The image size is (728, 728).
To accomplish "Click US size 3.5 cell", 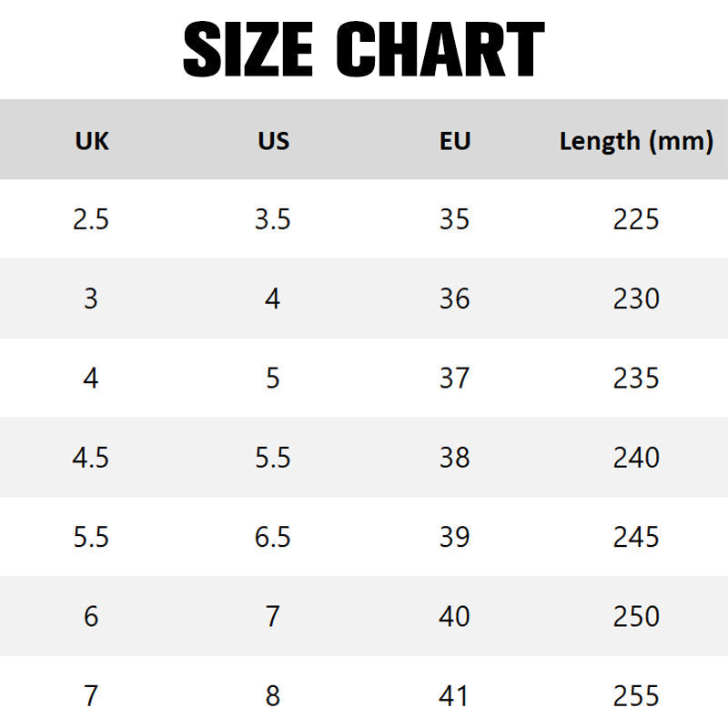I will 272,219.
